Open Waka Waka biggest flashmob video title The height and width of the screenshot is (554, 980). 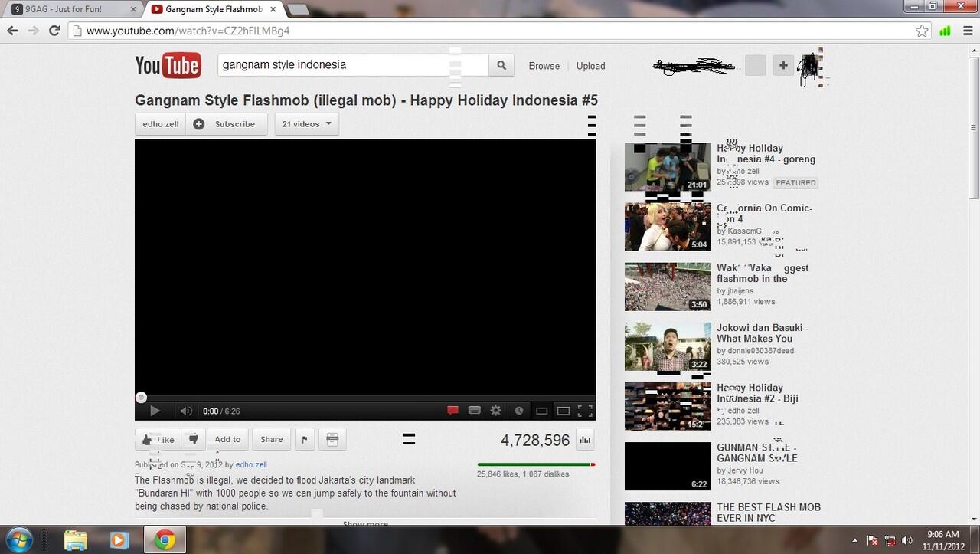click(x=763, y=274)
